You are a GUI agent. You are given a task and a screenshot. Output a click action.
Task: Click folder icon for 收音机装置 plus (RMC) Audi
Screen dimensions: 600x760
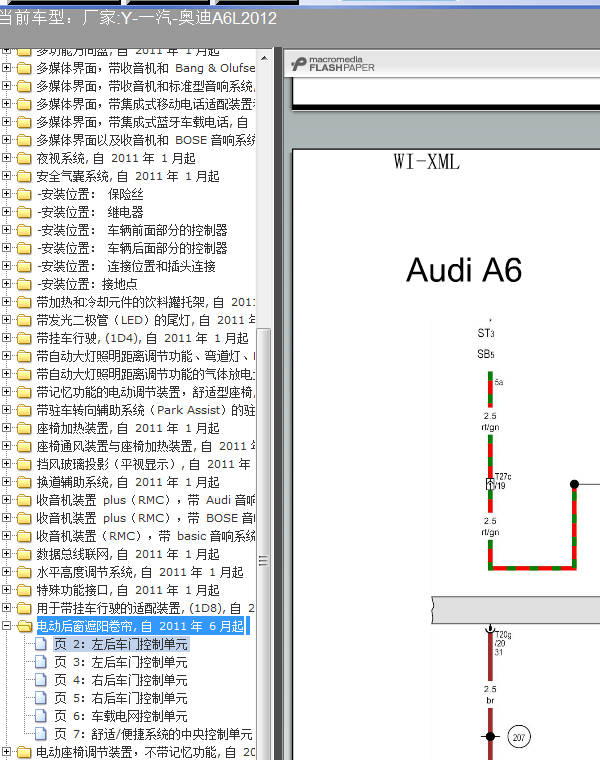[x=24, y=500]
